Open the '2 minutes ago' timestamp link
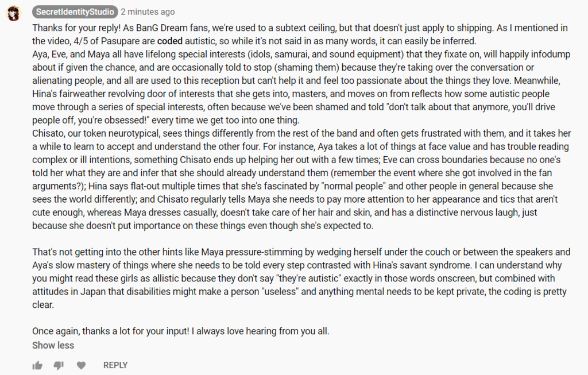 pos(148,12)
